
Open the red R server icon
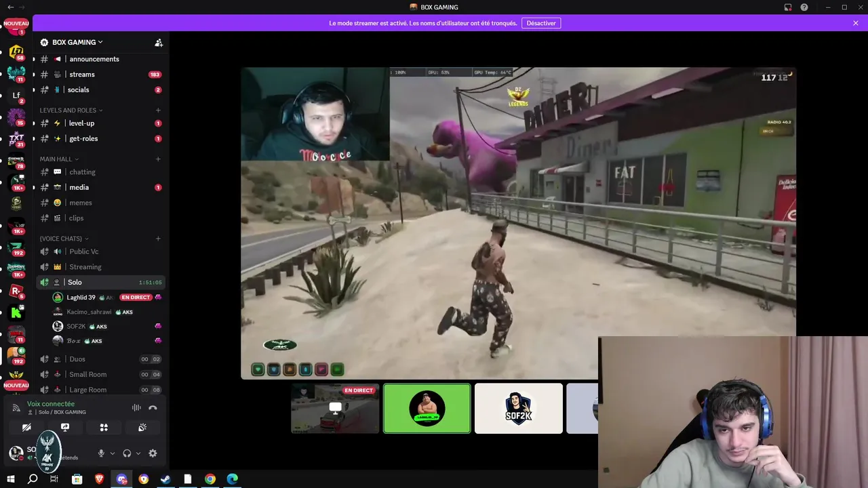(x=16, y=291)
